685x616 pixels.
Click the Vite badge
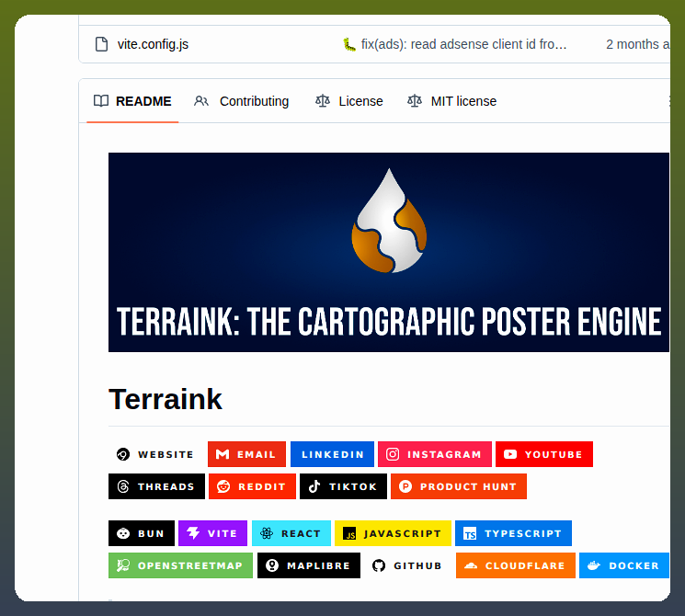tap(212, 533)
